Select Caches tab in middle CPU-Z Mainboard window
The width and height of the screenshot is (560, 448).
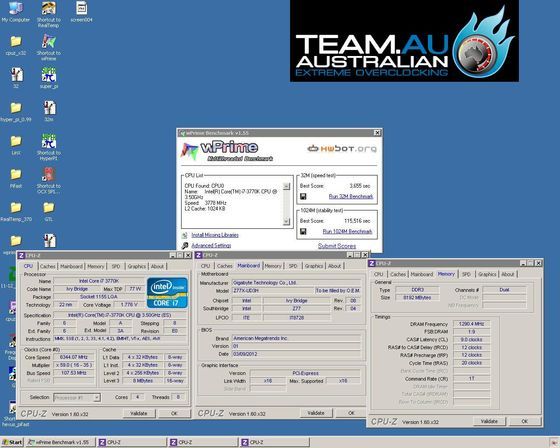(x=225, y=266)
